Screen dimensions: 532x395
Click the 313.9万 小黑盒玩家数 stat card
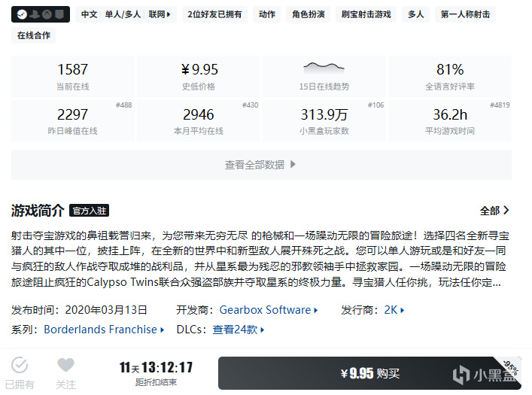point(324,120)
